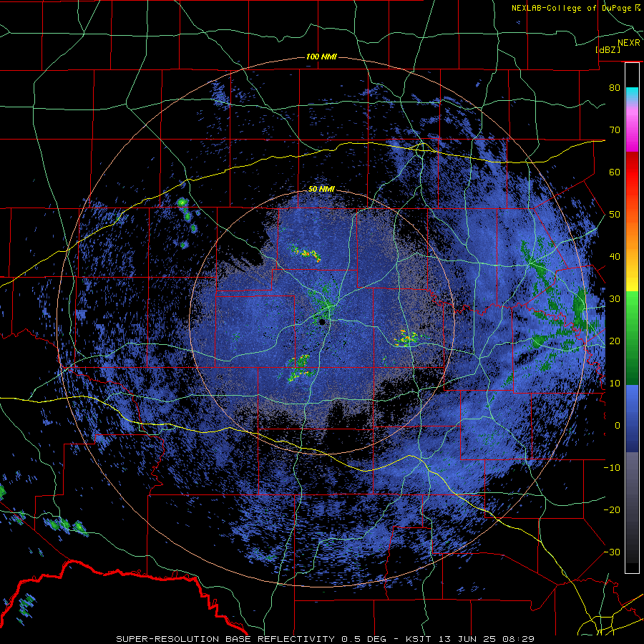Click the 60 value on dBZ scale
This screenshot has width=644, height=644.
coord(615,172)
